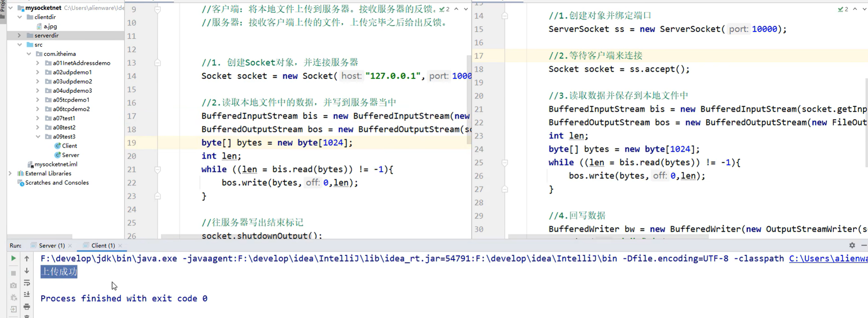
Task: Click the serverdir folder icon
Action: 30,35
